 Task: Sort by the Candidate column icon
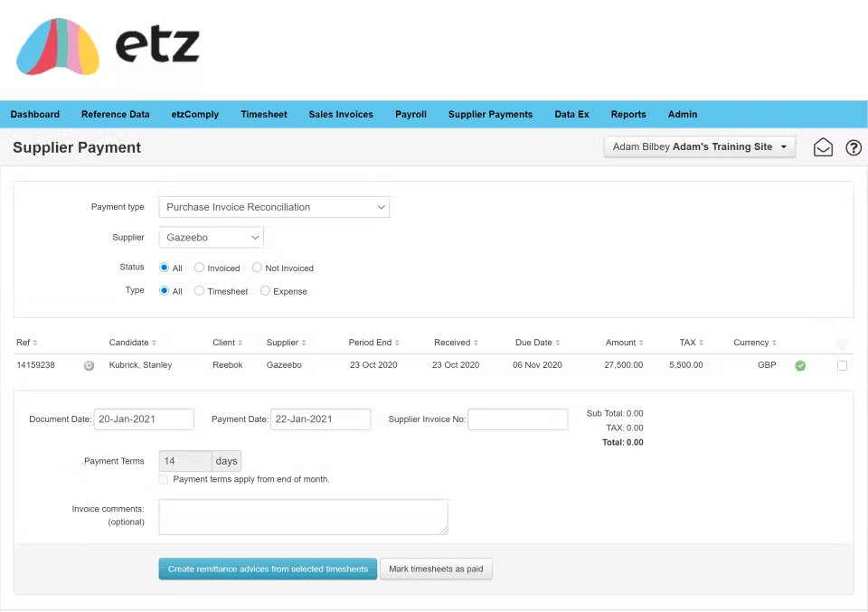(x=154, y=343)
